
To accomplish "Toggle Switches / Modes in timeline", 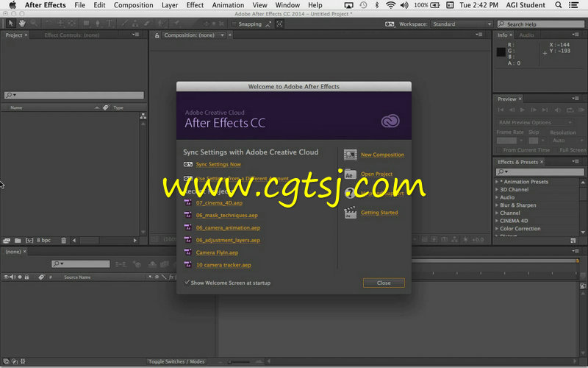I will click(x=176, y=361).
